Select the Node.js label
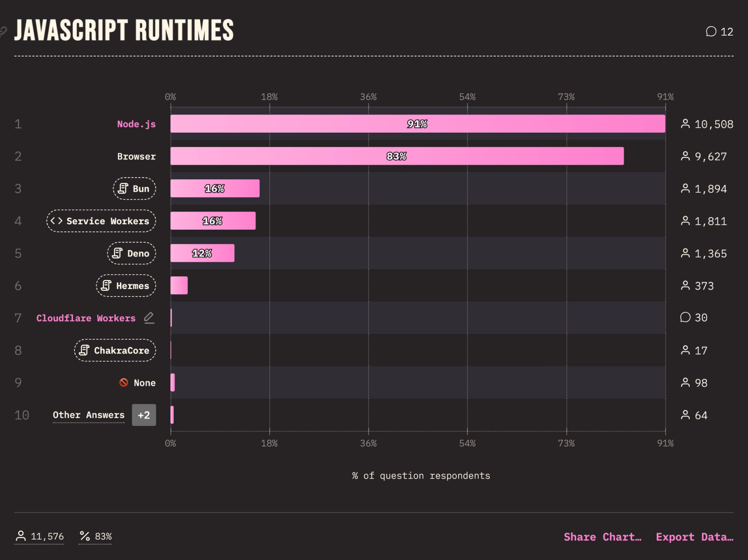The height and width of the screenshot is (560, 748). [x=136, y=124]
